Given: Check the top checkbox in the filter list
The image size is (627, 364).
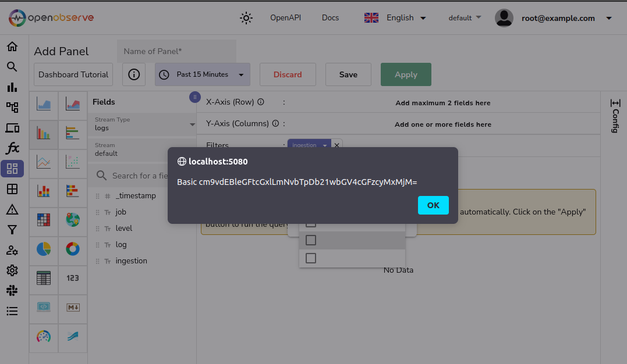Looking at the screenshot, I should (x=310, y=222).
